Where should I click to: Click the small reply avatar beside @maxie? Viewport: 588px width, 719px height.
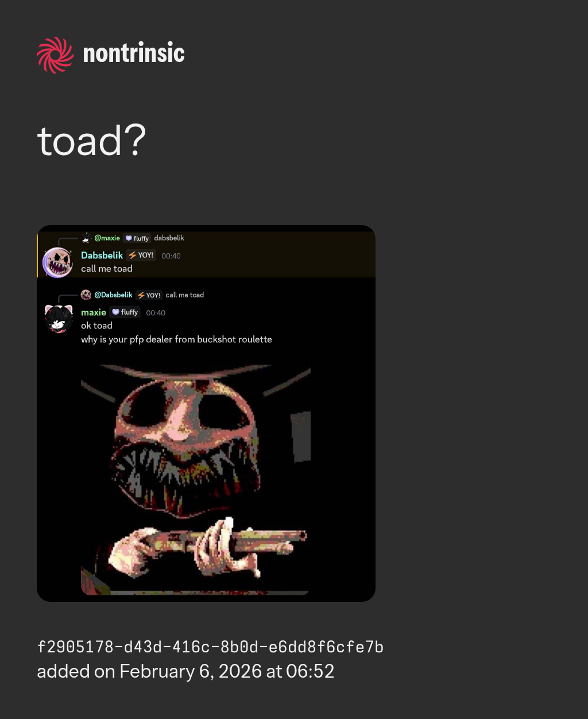[86, 238]
